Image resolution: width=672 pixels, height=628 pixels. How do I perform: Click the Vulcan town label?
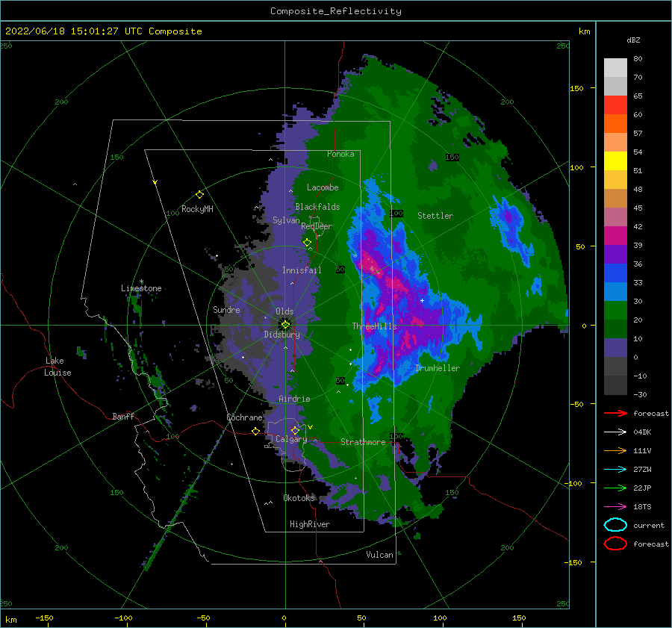coord(379,555)
